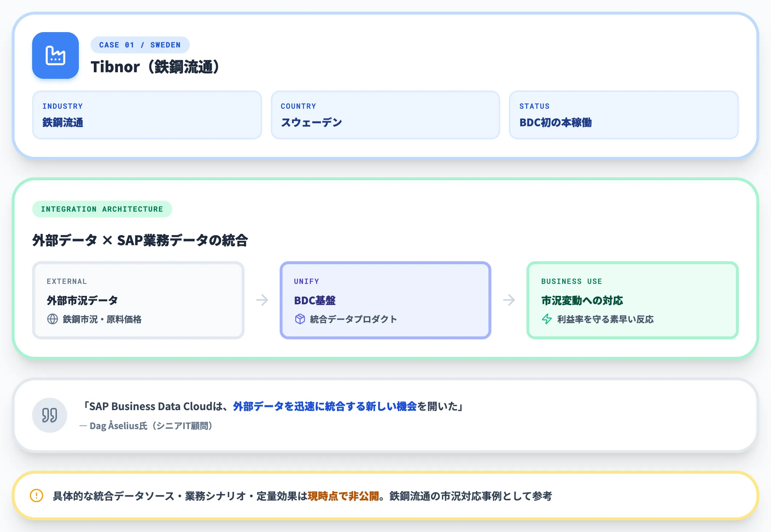771x532 pixels.
Task: Click the COUNTRY label
Action: pos(298,106)
